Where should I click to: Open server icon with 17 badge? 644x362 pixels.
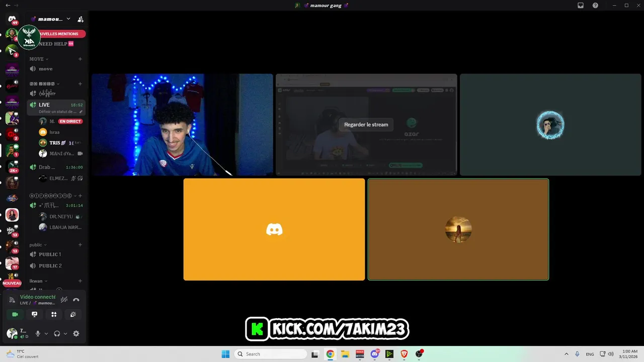point(12,263)
